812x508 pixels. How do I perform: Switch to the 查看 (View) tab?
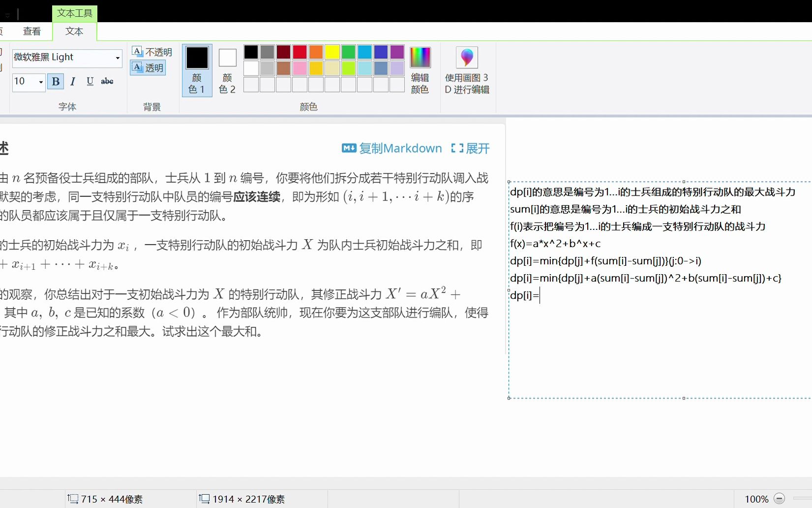click(31, 31)
